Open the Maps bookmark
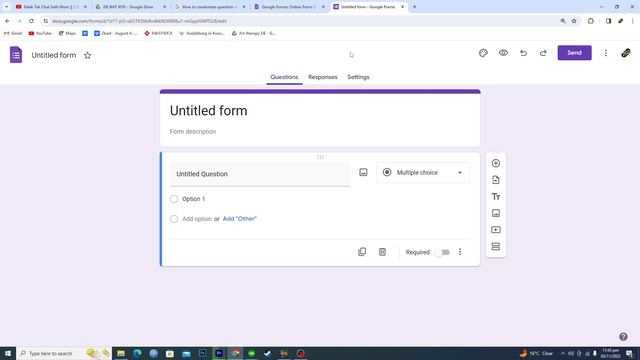The image size is (640, 360). click(67, 33)
